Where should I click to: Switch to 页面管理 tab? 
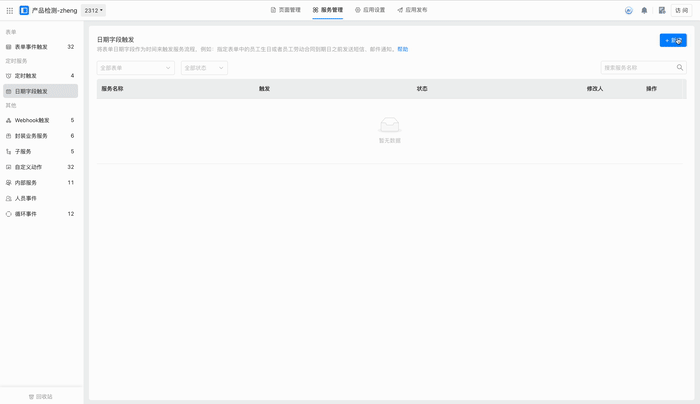tap(285, 10)
